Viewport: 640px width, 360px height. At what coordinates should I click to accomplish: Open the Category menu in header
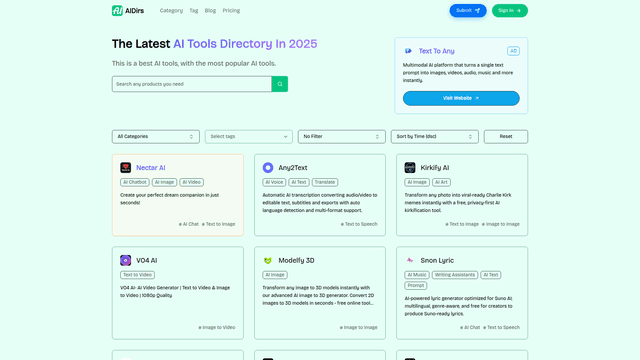click(x=171, y=11)
